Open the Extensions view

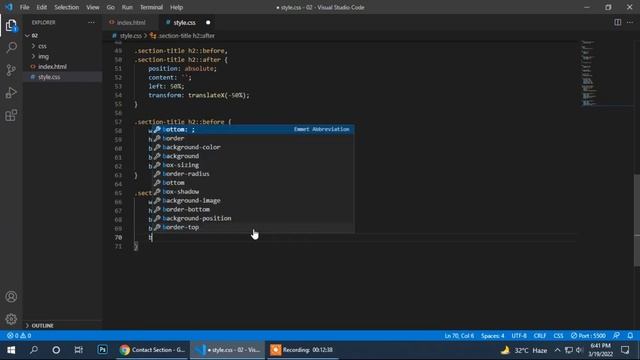coord(11,115)
